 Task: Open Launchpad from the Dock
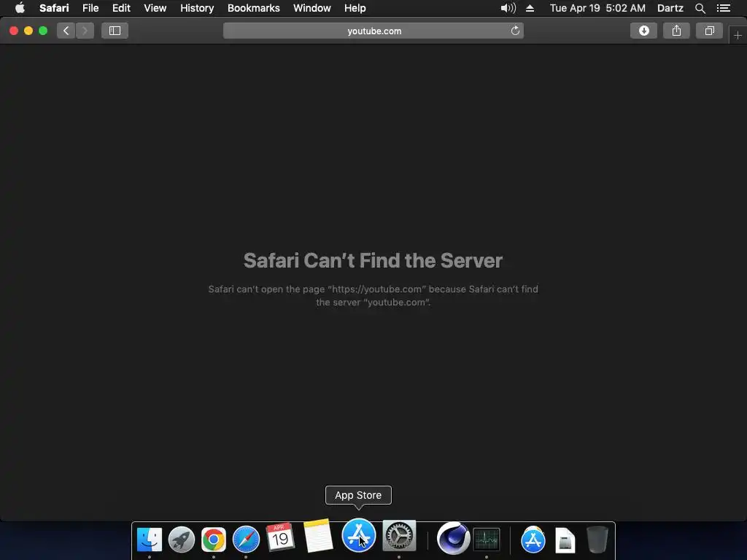(x=182, y=540)
